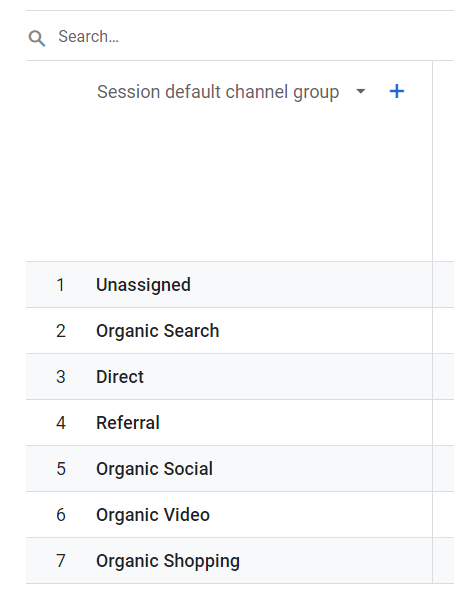Viewport: 454px width, 599px height.
Task: Click the magnifying glass search icon
Action: 37,38
